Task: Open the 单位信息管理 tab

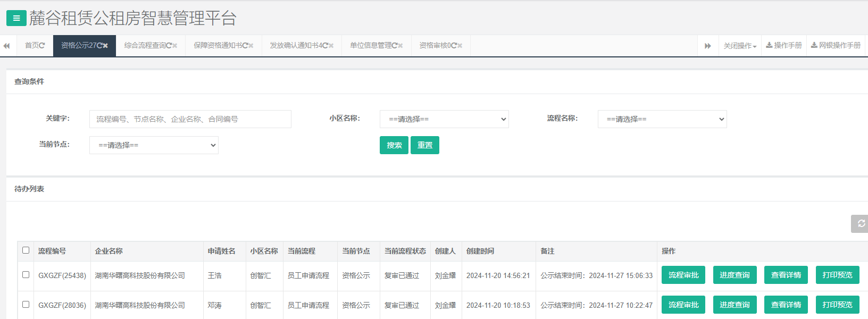Action: (x=371, y=46)
